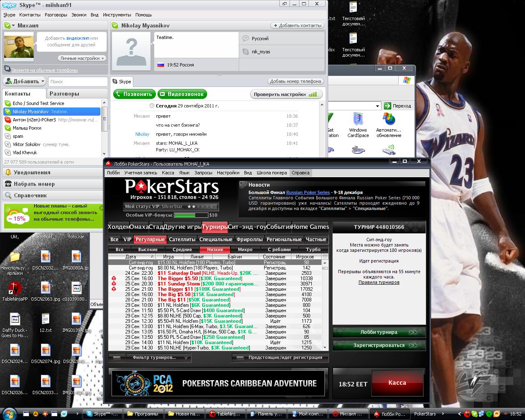
Task: Switch to the Фрироллы tournament subtab
Action: point(249,240)
